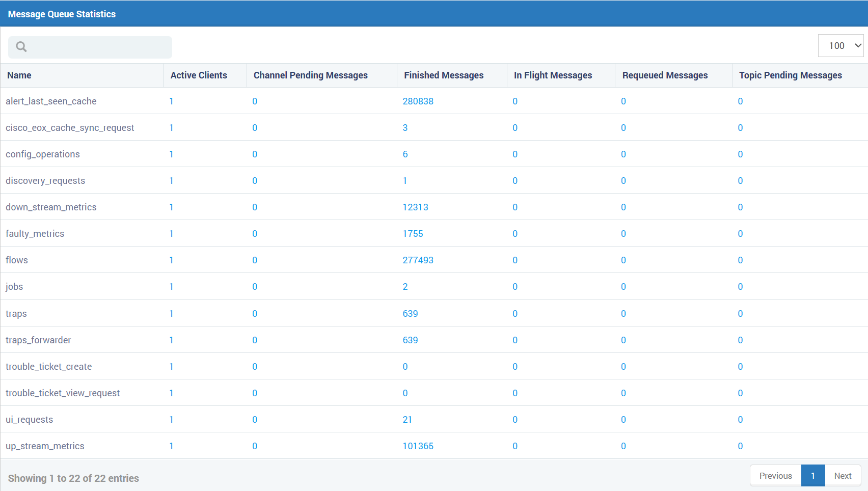Select ui_requests queue name
Image resolution: width=868 pixels, height=491 pixels.
click(x=30, y=420)
